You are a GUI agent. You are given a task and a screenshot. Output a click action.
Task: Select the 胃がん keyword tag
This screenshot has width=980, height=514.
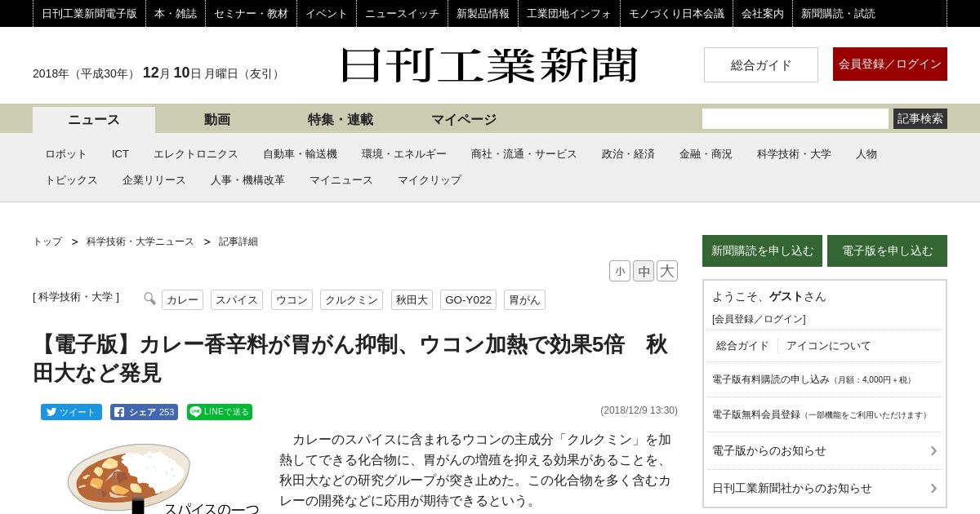[x=524, y=299]
